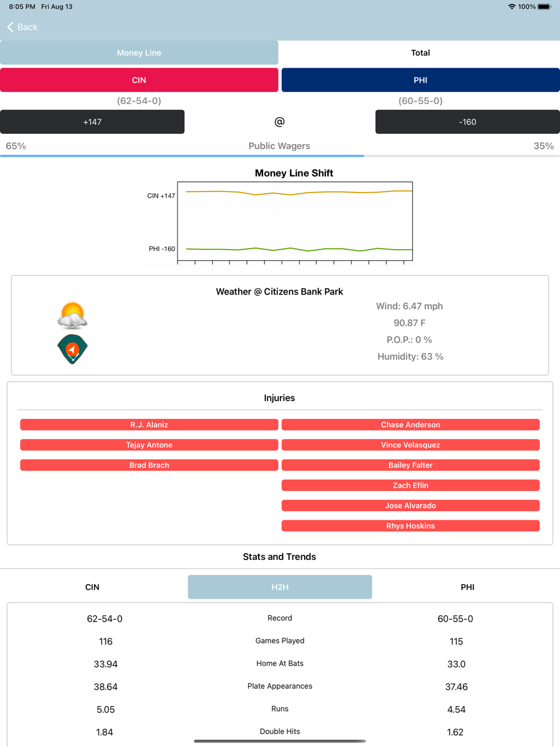Viewport: 560px width, 747px height.
Task: Tap the sunny cloud weather icon
Action: (72, 315)
